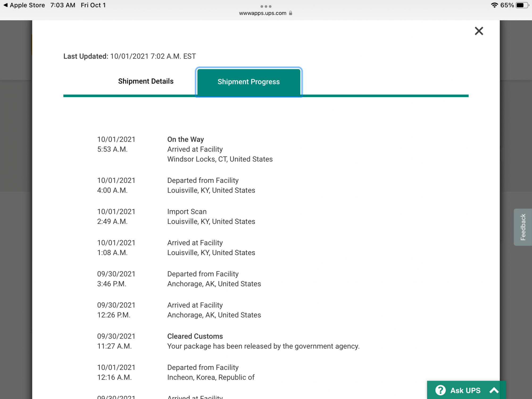Click the Ask UPS question mark icon
This screenshot has width=532, height=399.
click(440, 390)
